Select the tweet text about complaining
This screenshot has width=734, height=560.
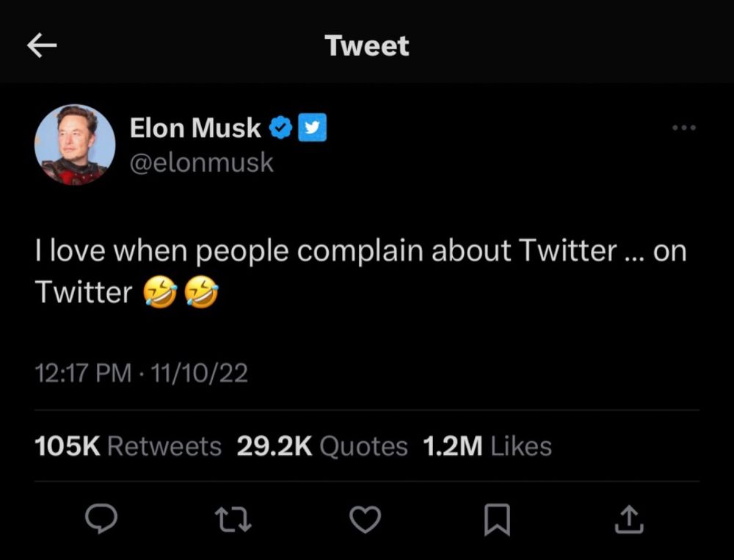(360, 252)
